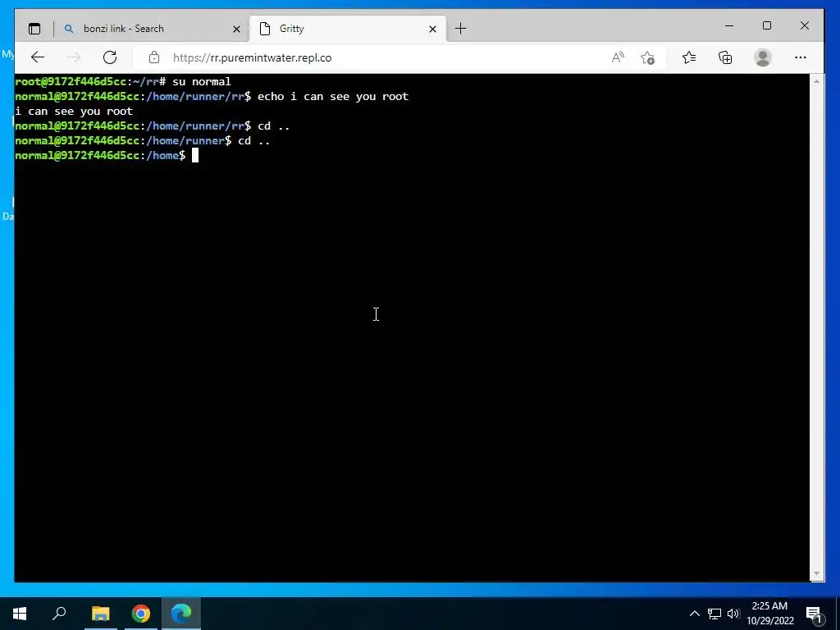The width and height of the screenshot is (840, 630).
Task: Click the terminal cursor at the /home prompt
Action: [195, 155]
